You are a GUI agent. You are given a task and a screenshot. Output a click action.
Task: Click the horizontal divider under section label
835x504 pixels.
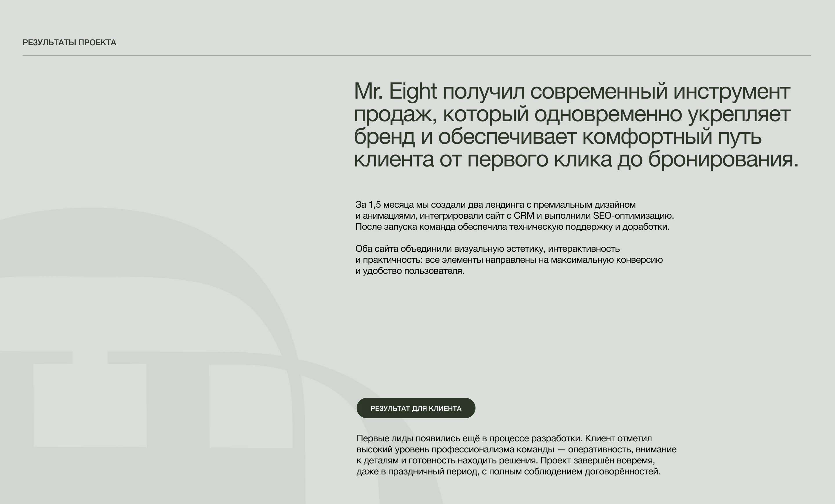(417, 55)
